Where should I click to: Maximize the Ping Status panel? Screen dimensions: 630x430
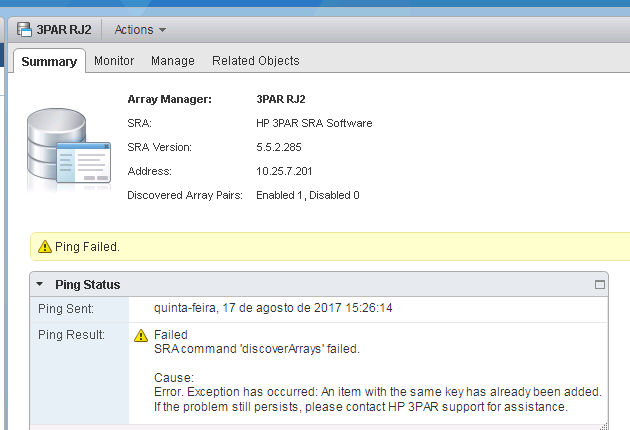click(x=599, y=285)
